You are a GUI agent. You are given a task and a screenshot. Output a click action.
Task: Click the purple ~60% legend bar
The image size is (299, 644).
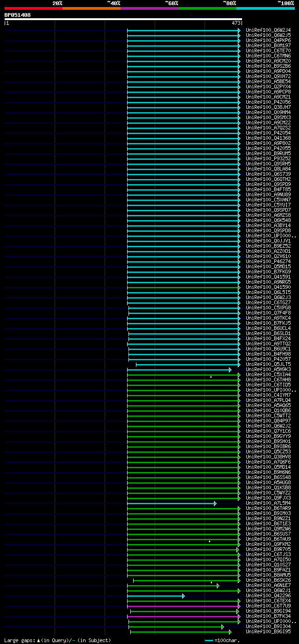pyautogui.click(x=149, y=8)
